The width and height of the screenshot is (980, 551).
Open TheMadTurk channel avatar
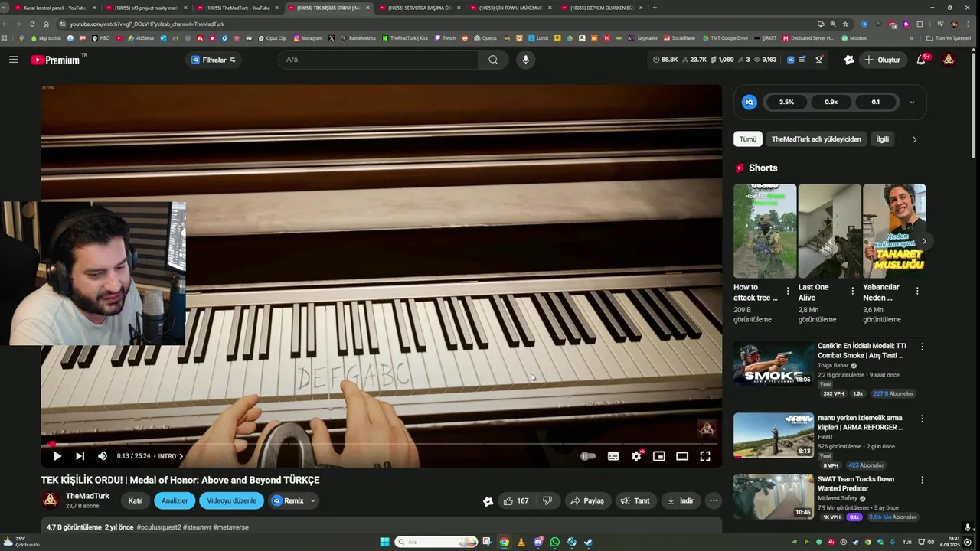[x=51, y=500]
